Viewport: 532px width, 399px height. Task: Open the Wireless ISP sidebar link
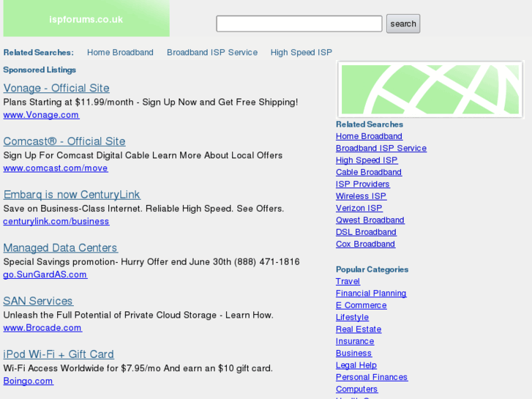[x=361, y=196]
